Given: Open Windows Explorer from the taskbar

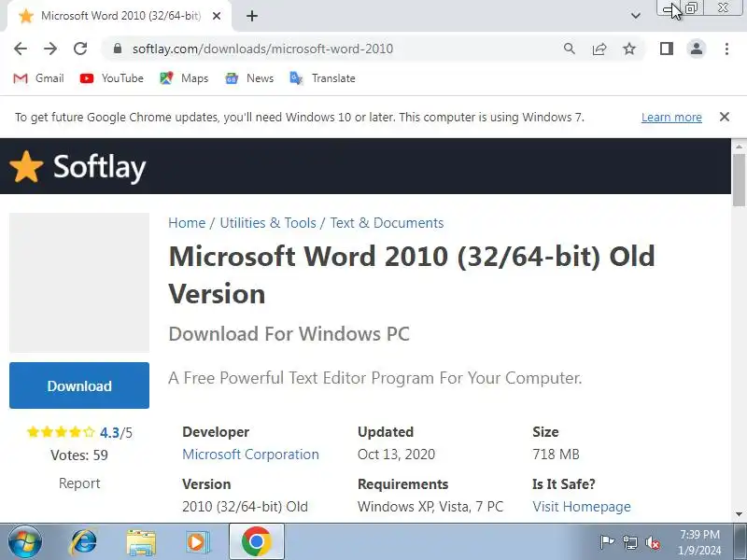Looking at the screenshot, I should (x=141, y=542).
